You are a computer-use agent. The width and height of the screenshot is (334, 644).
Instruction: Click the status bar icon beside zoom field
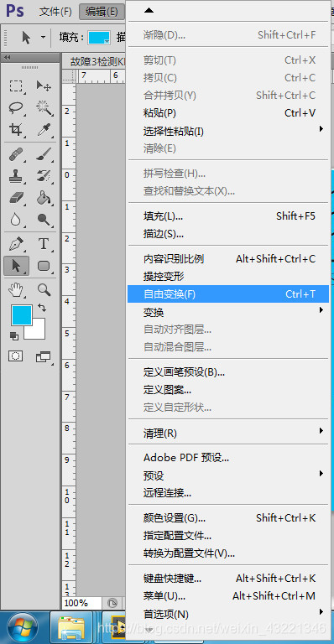pyautogui.click(x=112, y=603)
